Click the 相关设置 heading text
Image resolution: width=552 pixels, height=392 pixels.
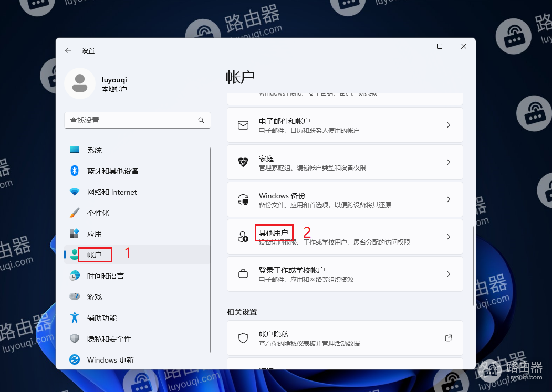coord(242,312)
